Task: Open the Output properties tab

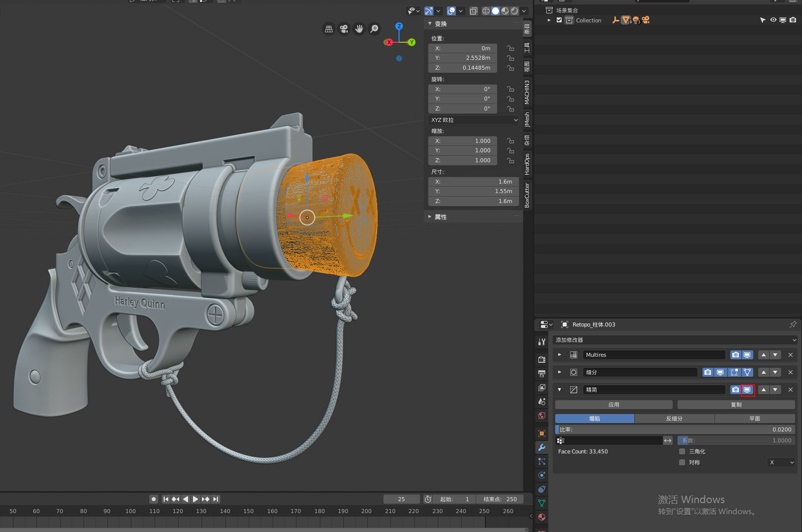Action: pyautogui.click(x=542, y=373)
